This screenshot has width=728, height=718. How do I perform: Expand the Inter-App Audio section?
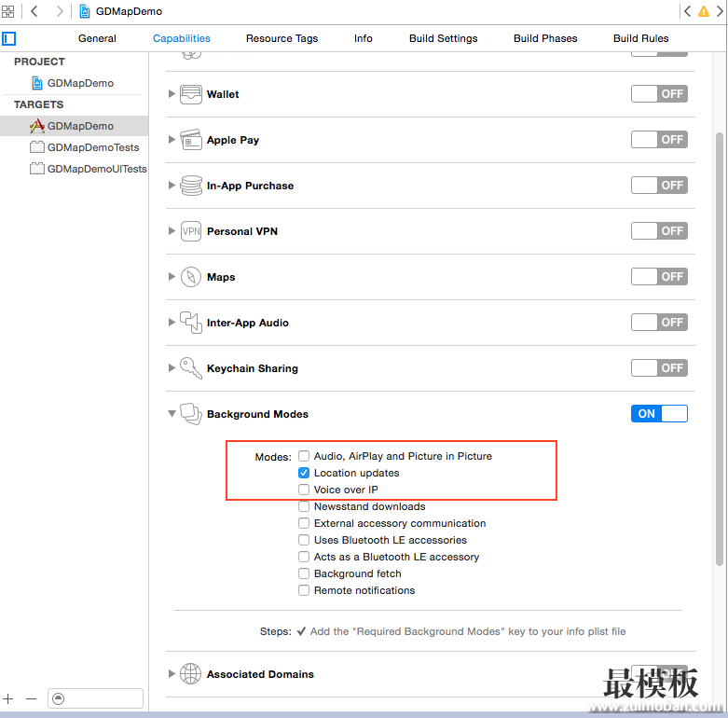(172, 322)
